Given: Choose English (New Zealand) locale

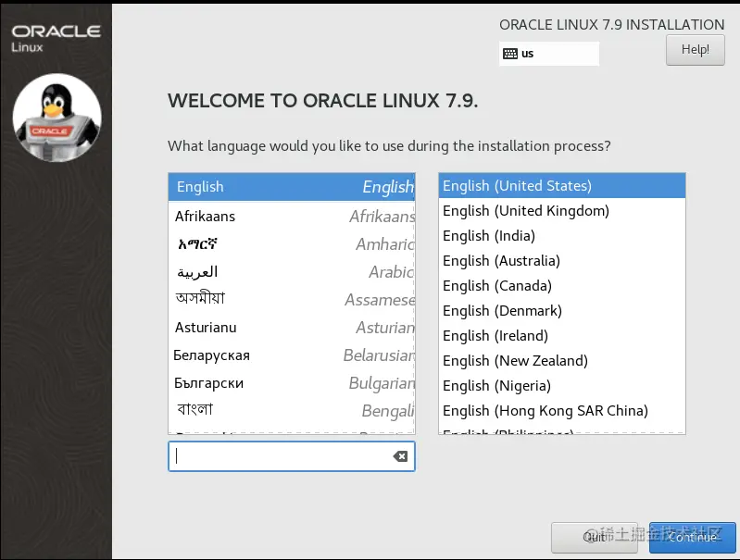Looking at the screenshot, I should [562, 361].
